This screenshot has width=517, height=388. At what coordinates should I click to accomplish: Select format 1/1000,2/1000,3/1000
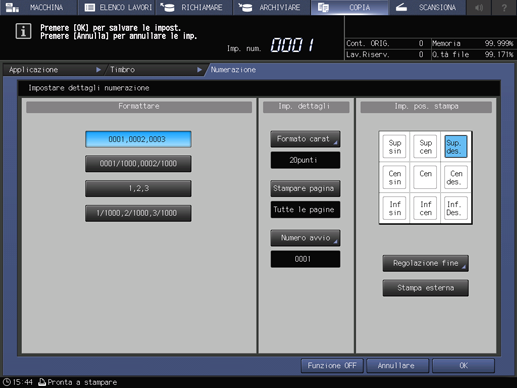click(138, 213)
